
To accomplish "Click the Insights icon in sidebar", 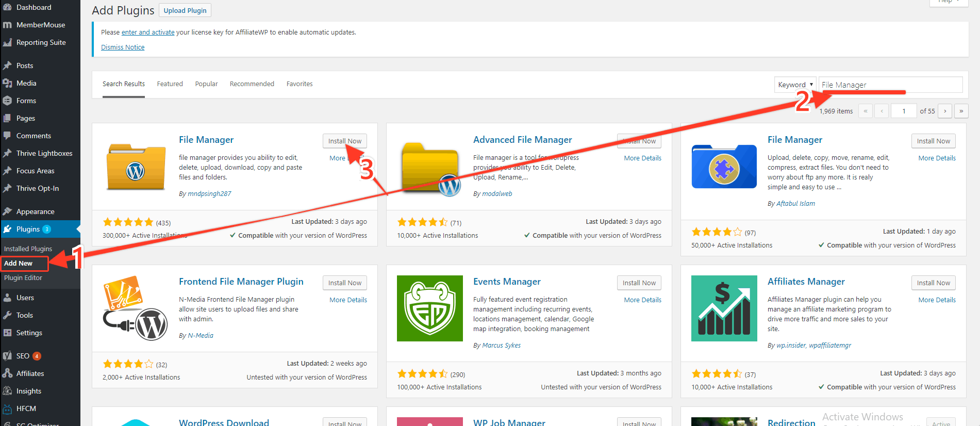I will [7, 391].
